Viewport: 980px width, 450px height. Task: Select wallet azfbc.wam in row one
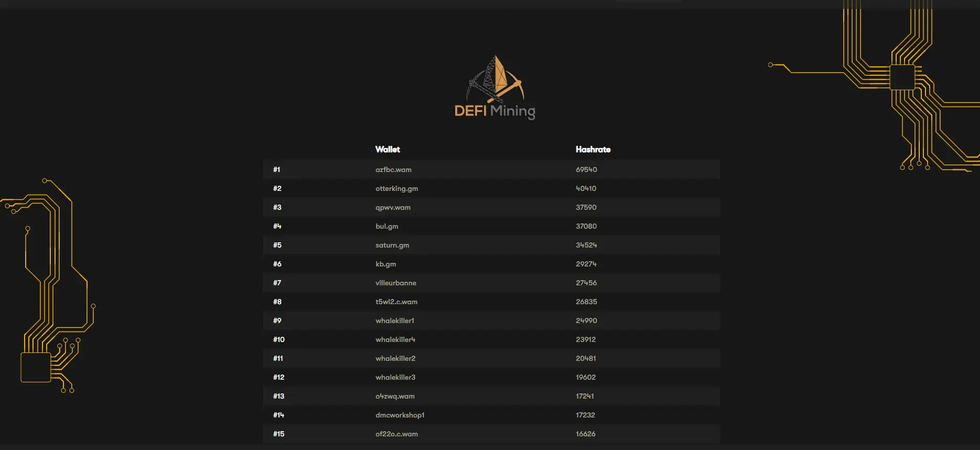(393, 169)
